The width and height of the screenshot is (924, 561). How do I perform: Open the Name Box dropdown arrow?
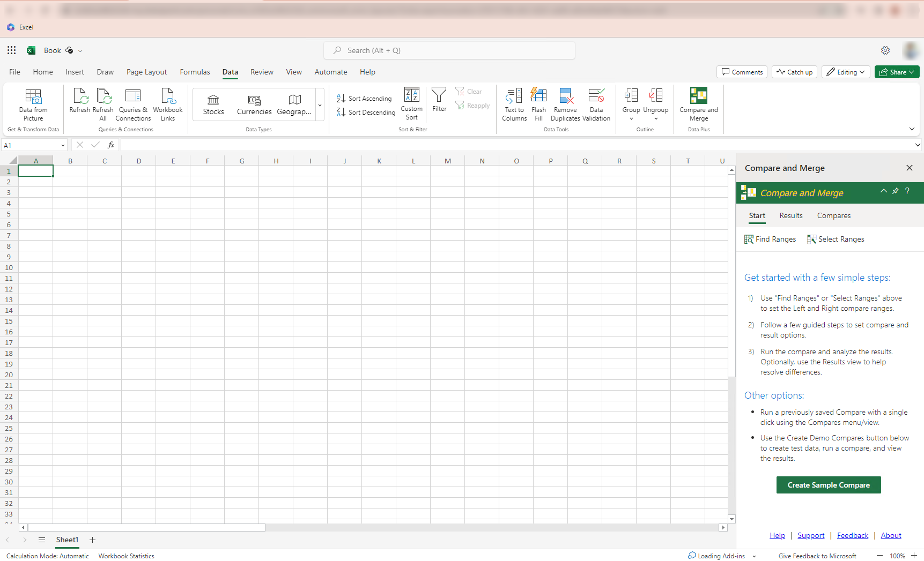63,145
